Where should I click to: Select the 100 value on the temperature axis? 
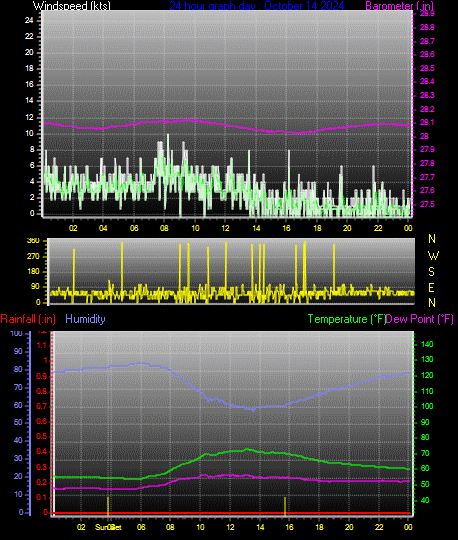(427, 406)
